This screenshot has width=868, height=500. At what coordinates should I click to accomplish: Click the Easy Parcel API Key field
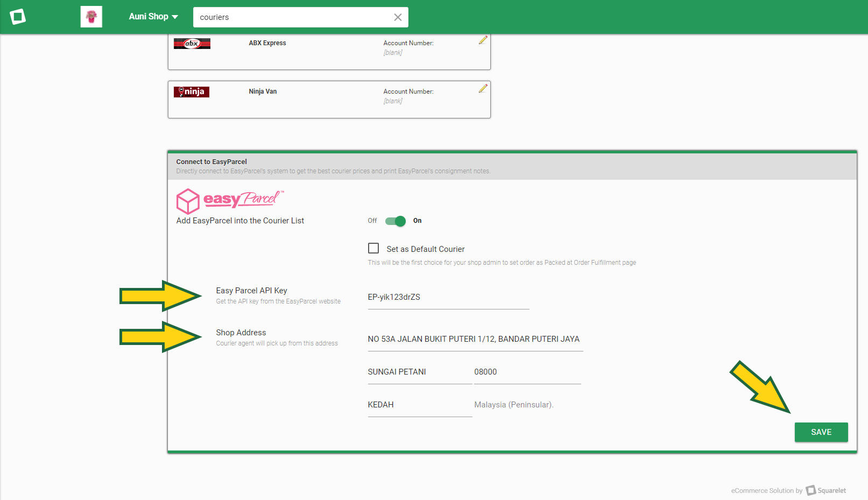(448, 297)
